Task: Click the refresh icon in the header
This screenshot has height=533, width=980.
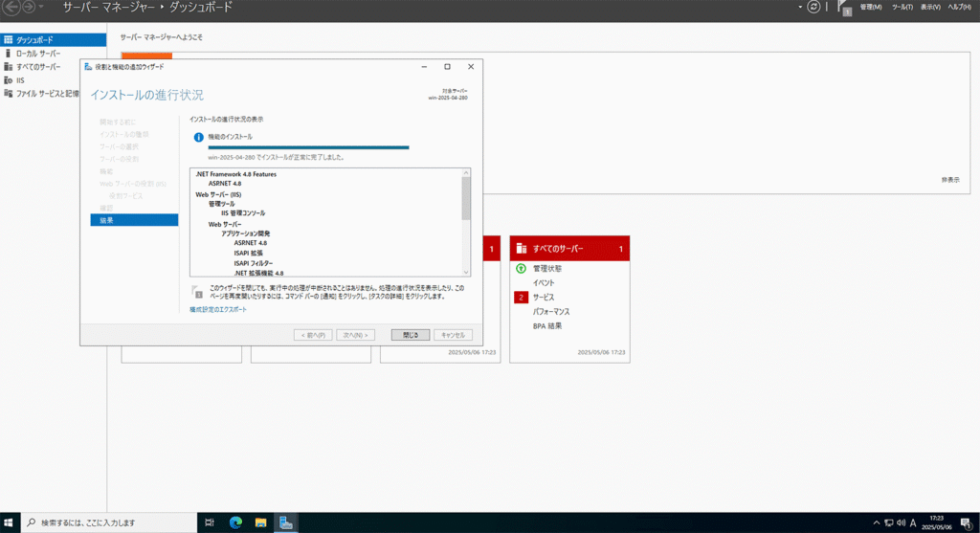Action: tap(813, 7)
